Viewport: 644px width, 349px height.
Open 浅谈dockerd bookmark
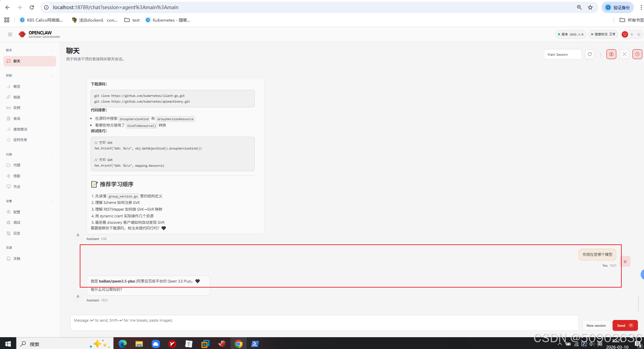pos(95,20)
